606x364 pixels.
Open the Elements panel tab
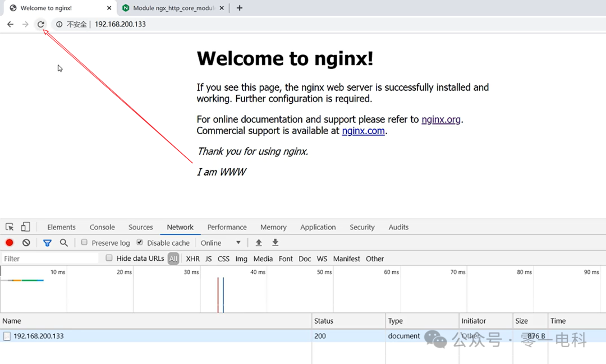pos(61,227)
